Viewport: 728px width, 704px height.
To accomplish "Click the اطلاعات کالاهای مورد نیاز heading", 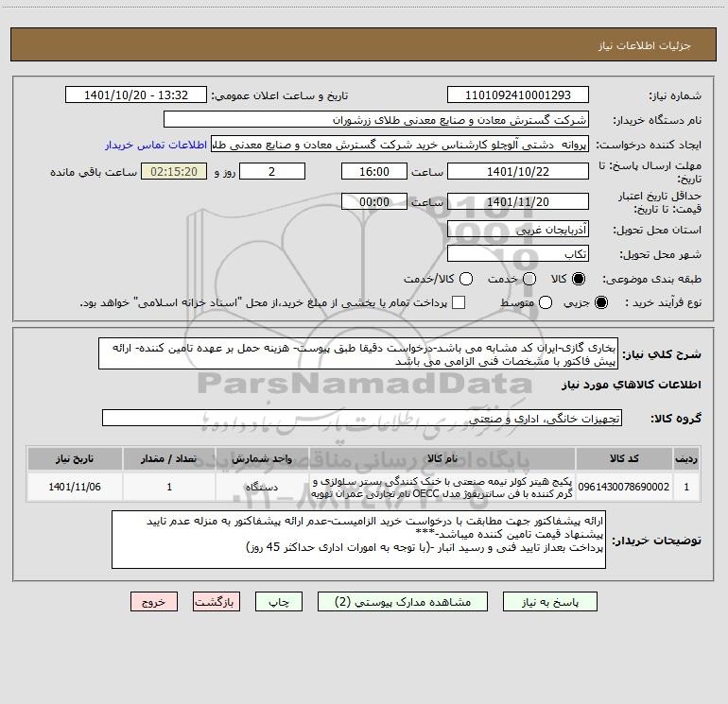I will [632, 385].
